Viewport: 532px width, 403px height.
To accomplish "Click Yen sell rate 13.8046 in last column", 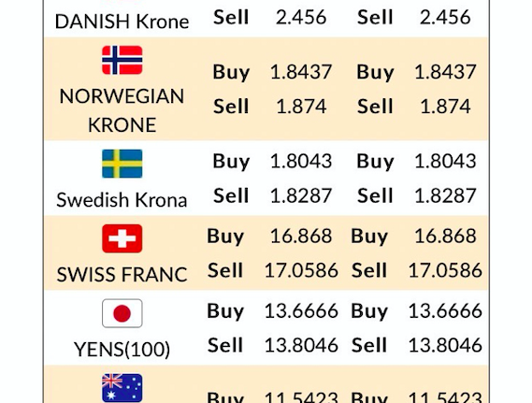I will (445, 345).
